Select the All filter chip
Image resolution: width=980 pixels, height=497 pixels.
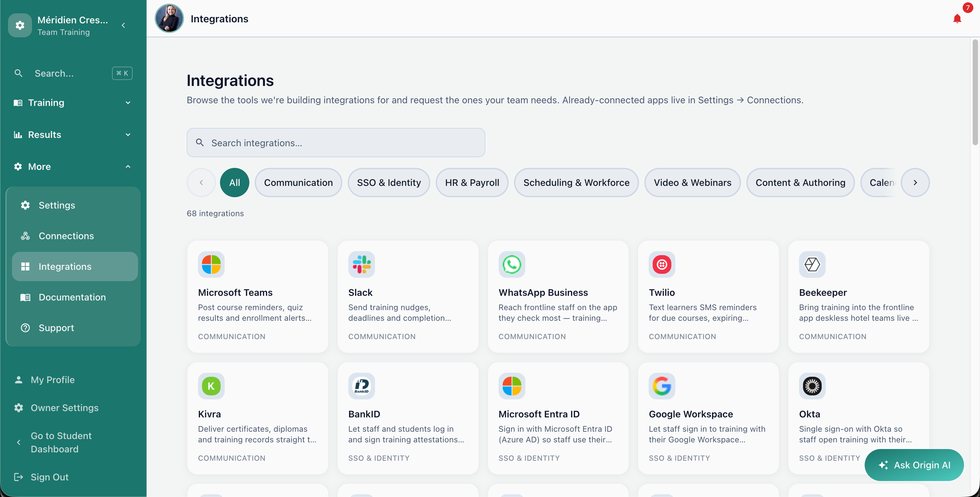click(234, 183)
